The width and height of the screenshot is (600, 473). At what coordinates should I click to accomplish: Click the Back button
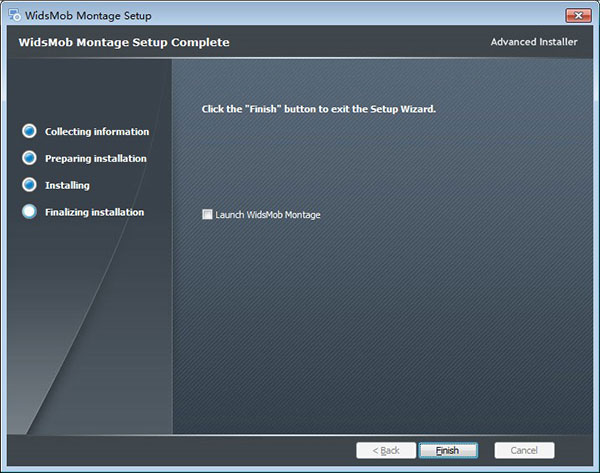[386, 450]
